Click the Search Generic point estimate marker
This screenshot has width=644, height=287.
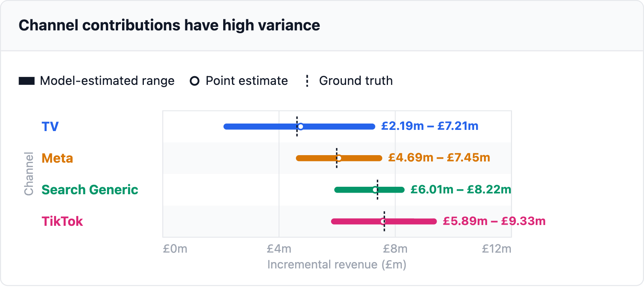pyautogui.click(x=375, y=190)
